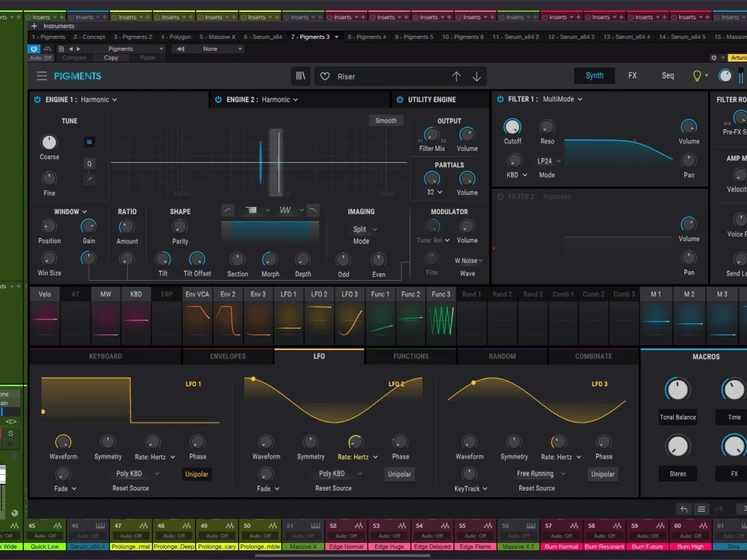Toggle Utility Engine power button

pos(400,99)
